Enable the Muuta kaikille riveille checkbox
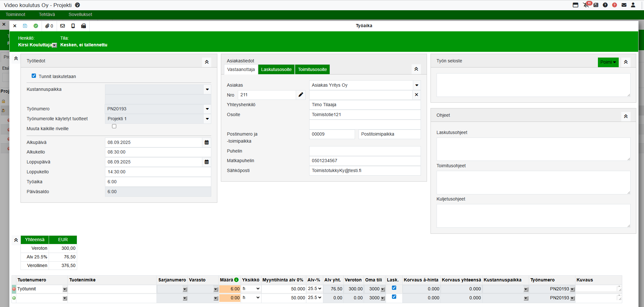 tap(114, 126)
